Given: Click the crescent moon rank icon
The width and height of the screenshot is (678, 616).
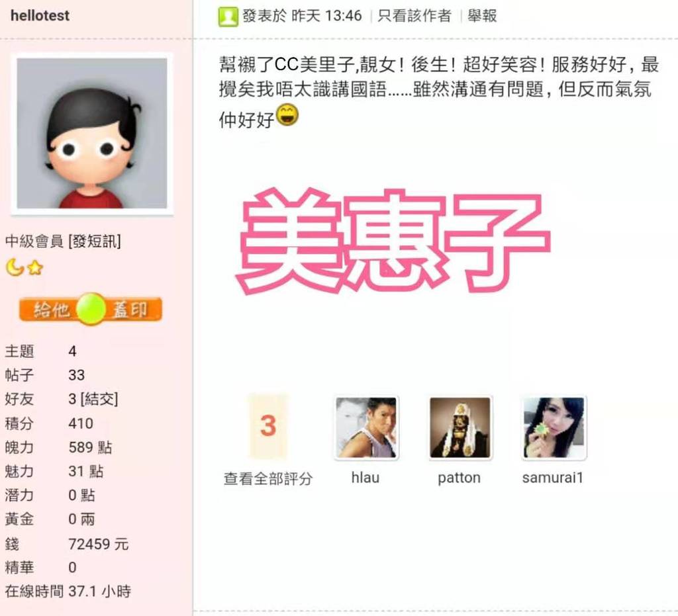Looking at the screenshot, I should pos(15,267).
